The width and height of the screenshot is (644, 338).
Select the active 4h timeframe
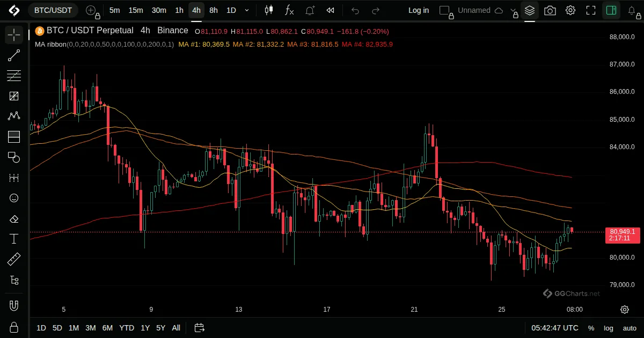point(196,10)
